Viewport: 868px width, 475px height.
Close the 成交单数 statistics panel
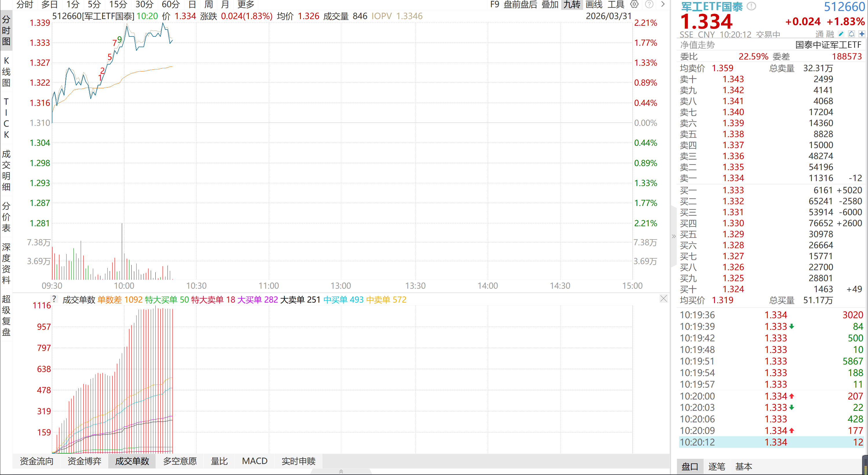663,299
